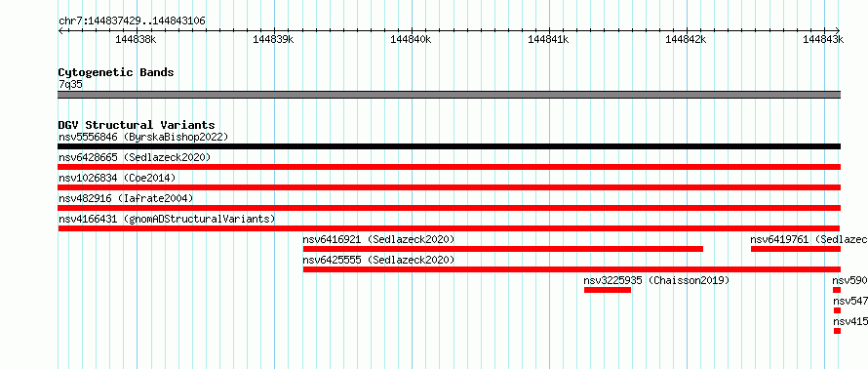Image resolution: width=868 pixels, height=369 pixels.
Task: Open nsv4166431 gnomADStructuralVariants label
Action: pos(167,219)
